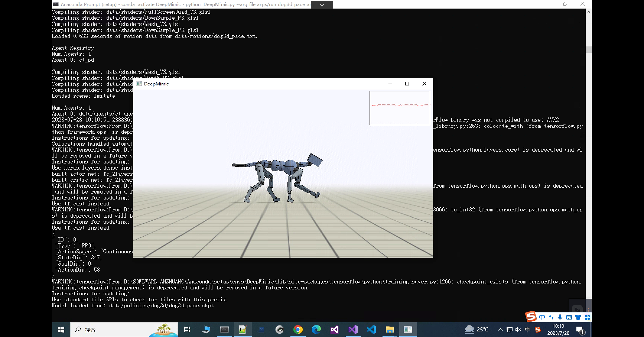Viewport: 644px width, 337px height.
Task: Open the Sogou toolbox grid icon
Action: [587, 317]
